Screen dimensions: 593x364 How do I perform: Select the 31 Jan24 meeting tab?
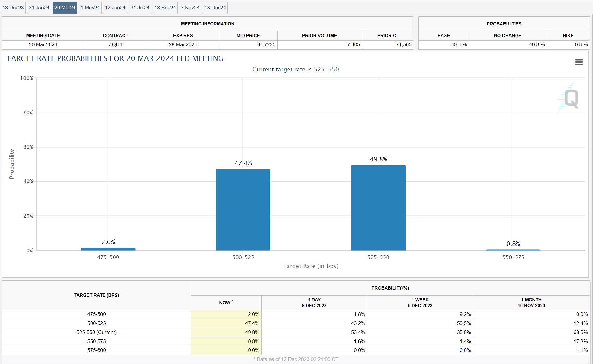(39, 8)
